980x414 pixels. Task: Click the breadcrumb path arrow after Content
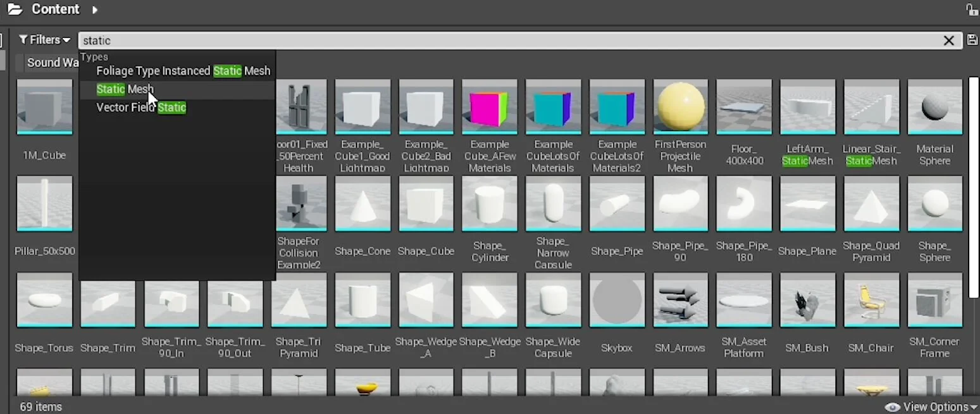click(94, 9)
